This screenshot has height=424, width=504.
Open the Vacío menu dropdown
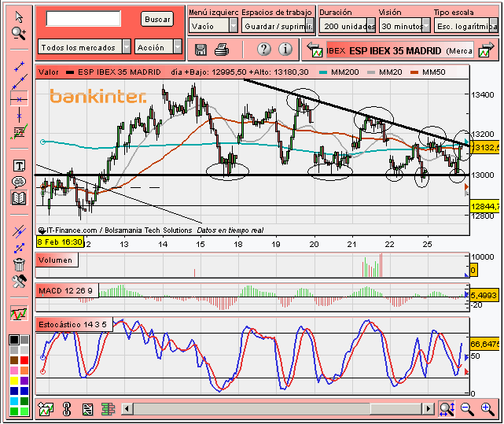coord(213,26)
